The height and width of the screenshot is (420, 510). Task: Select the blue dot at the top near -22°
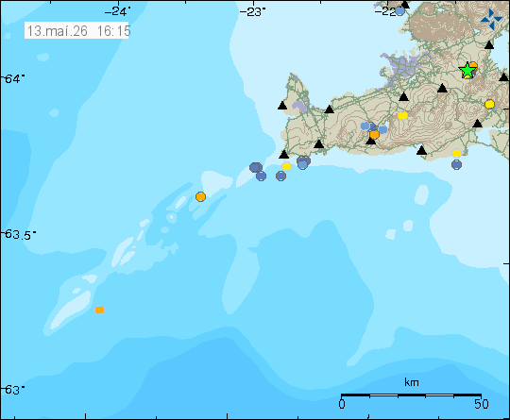coord(399,11)
